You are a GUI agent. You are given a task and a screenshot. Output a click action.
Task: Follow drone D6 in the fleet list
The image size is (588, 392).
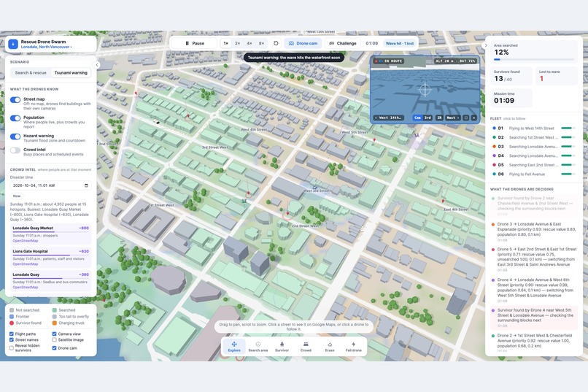[x=533, y=174]
